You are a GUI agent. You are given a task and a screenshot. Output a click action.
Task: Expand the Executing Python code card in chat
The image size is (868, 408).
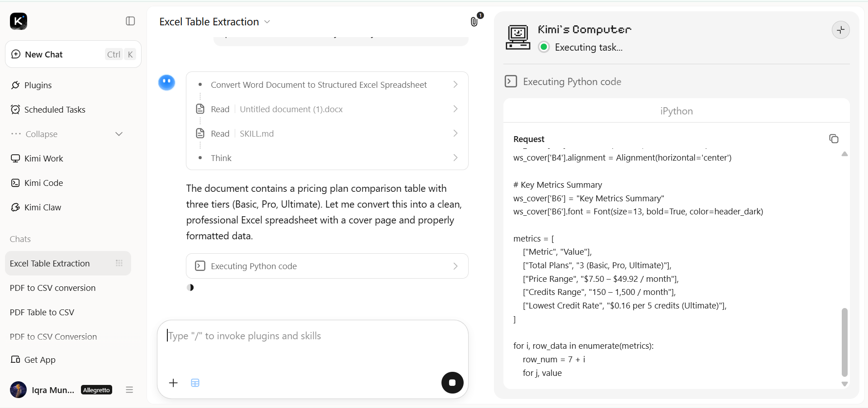pos(327,266)
